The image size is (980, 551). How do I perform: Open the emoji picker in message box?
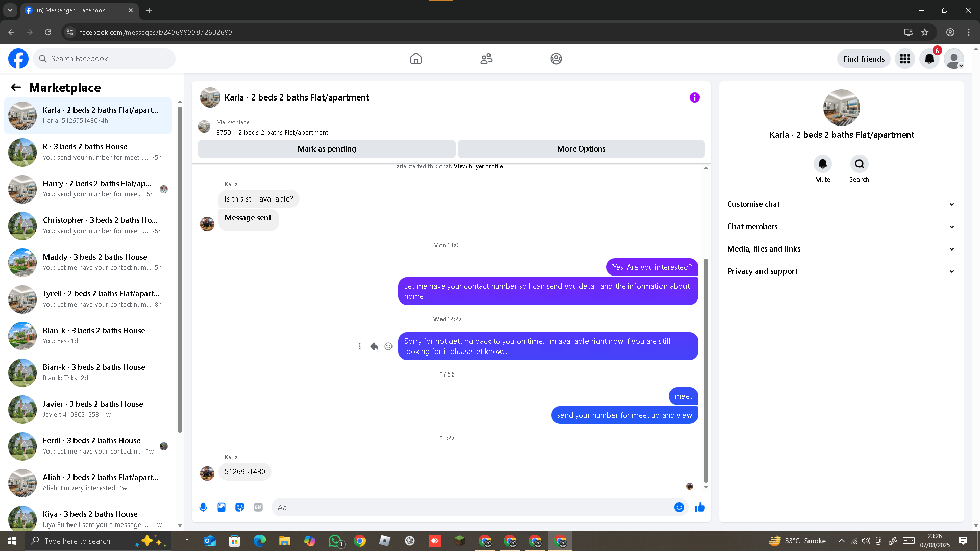coord(679,507)
